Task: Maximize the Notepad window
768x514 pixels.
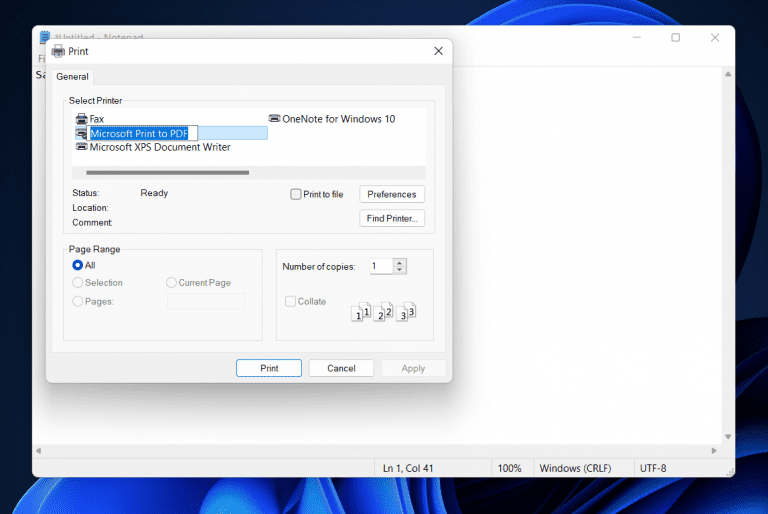Action: click(675, 38)
